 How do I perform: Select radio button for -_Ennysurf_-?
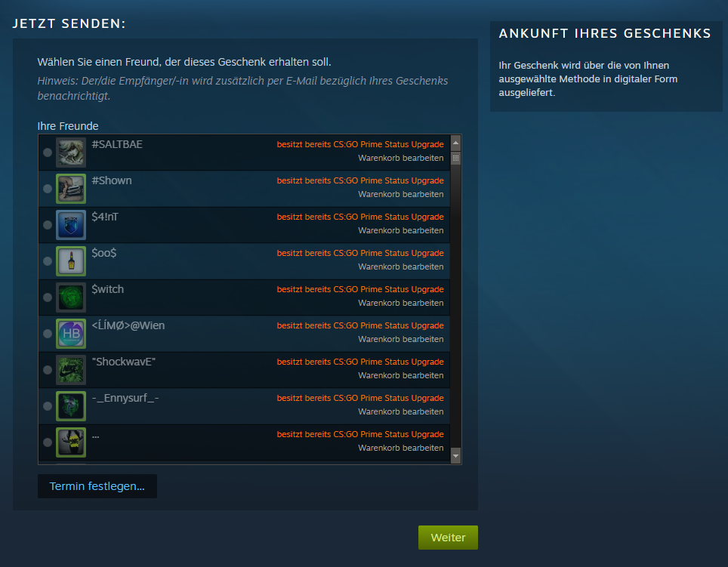point(48,406)
